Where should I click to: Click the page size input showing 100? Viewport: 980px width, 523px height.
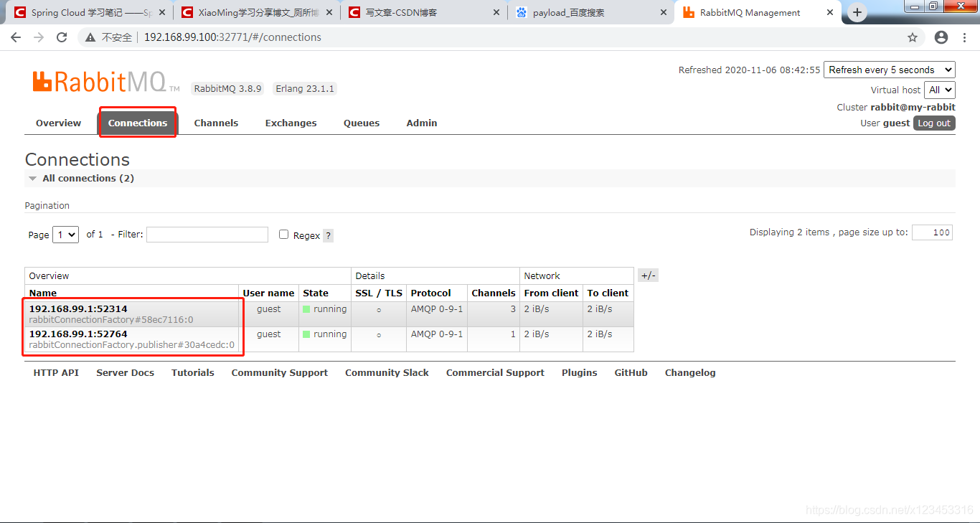[x=932, y=232]
